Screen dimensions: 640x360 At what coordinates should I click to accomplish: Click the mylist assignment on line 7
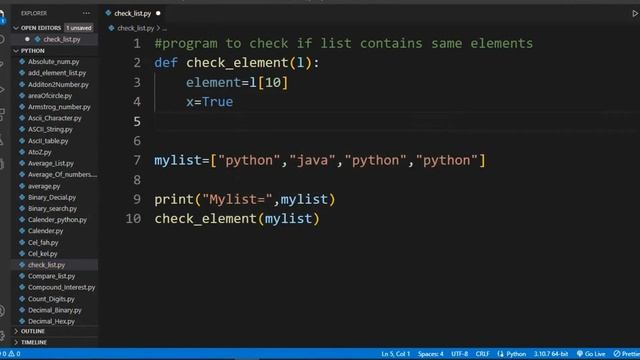coord(320,160)
